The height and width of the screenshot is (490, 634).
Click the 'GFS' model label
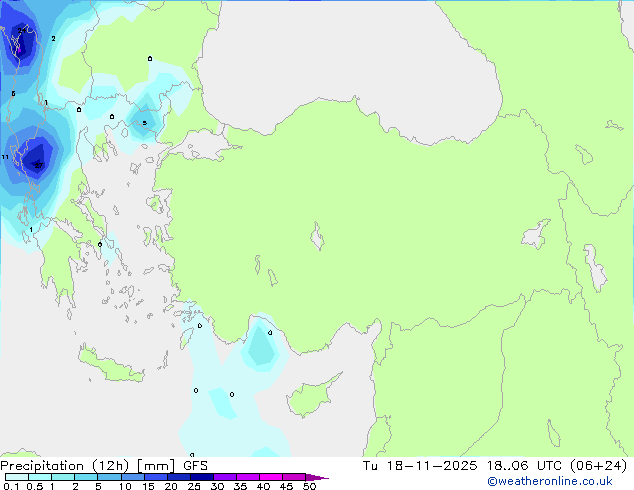[x=195, y=466]
